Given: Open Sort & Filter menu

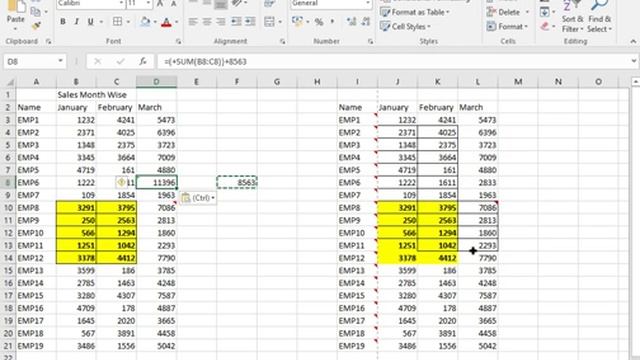Looking at the screenshot, I should click(x=572, y=17).
